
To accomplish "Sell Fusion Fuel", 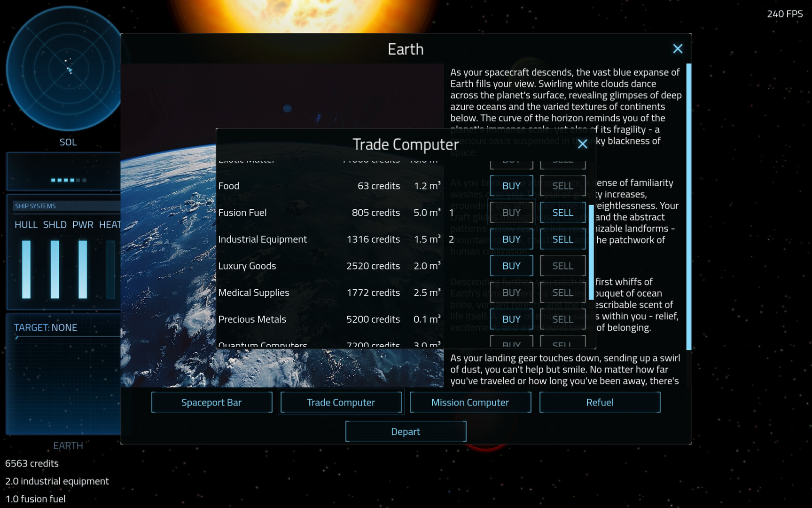I will tap(562, 212).
